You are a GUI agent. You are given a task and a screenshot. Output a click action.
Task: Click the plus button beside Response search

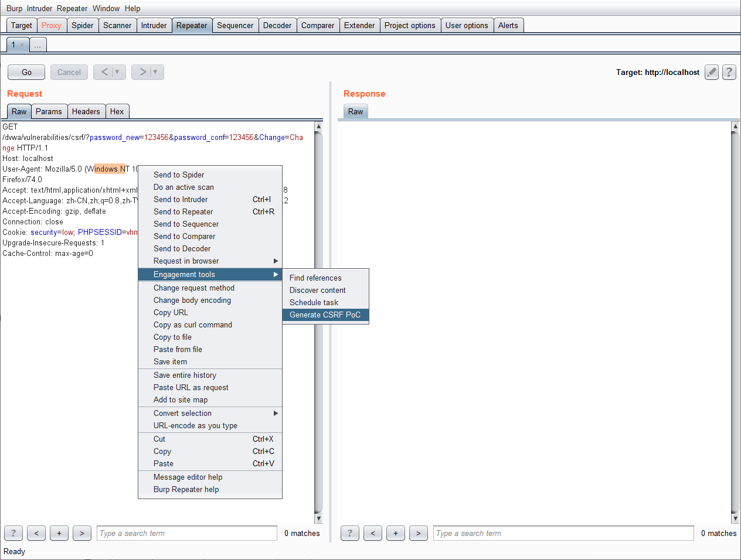pos(396,533)
